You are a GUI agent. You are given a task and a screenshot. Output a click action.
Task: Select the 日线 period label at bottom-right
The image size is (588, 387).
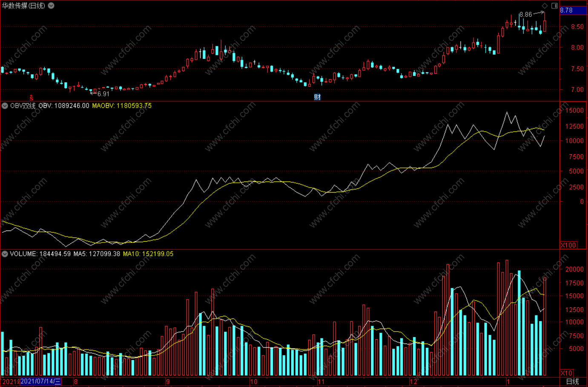[572, 381]
